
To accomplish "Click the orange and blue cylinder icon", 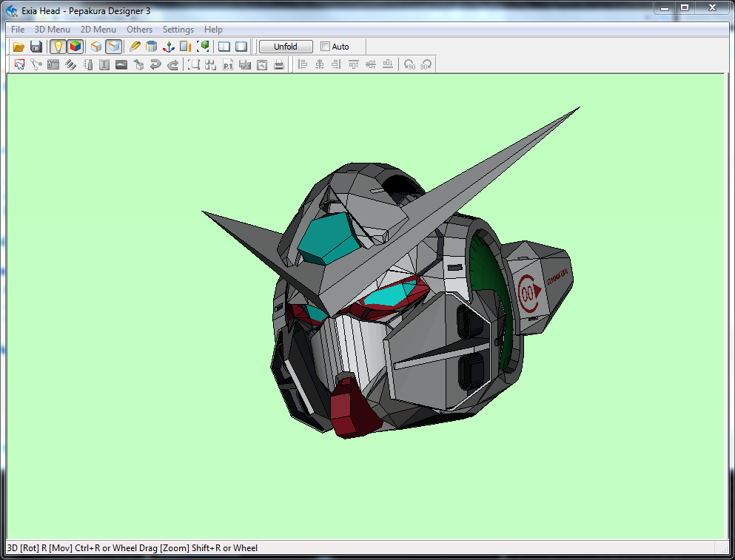I will (152, 47).
